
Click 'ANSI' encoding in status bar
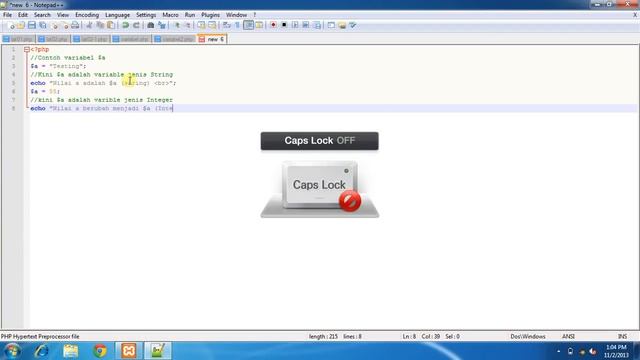[568, 336]
